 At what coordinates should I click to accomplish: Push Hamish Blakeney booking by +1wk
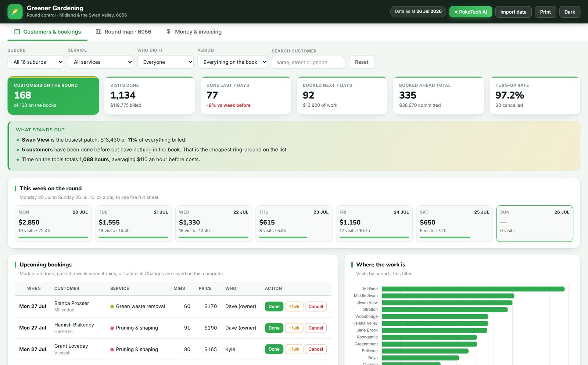(294, 328)
